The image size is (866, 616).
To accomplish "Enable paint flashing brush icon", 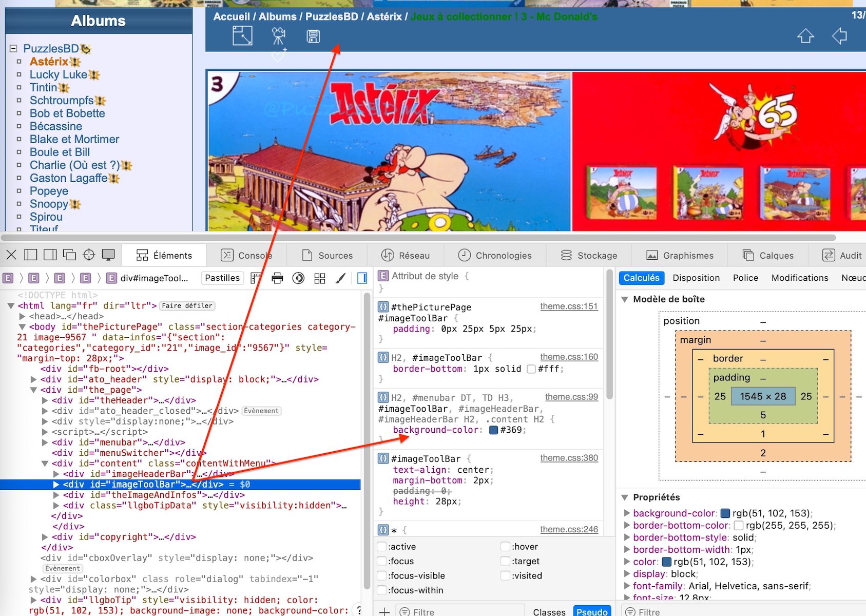I will (x=340, y=278).
